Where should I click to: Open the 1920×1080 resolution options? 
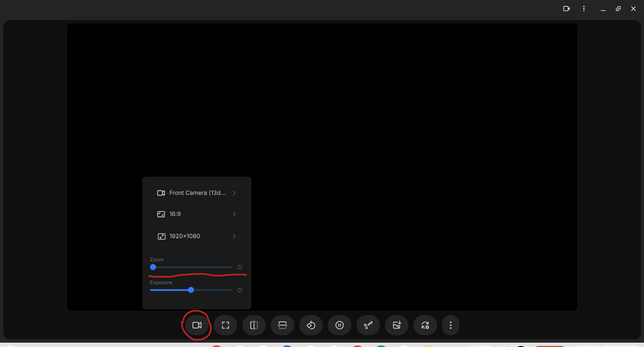197,236
